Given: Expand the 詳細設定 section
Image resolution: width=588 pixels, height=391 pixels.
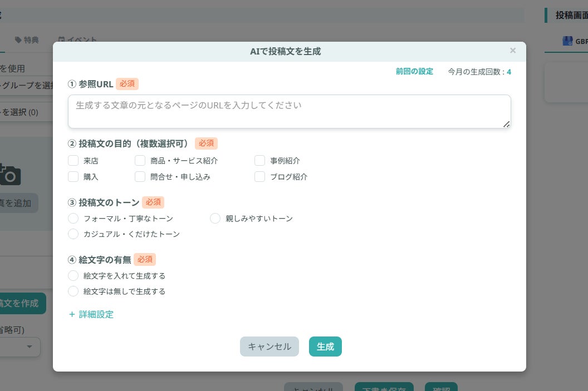Looking at the screenshot, I should [x=91, y=314].
